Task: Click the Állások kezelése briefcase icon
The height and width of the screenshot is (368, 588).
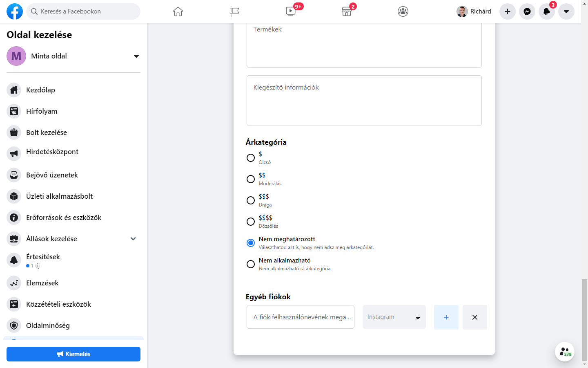Action: [14, 239]
